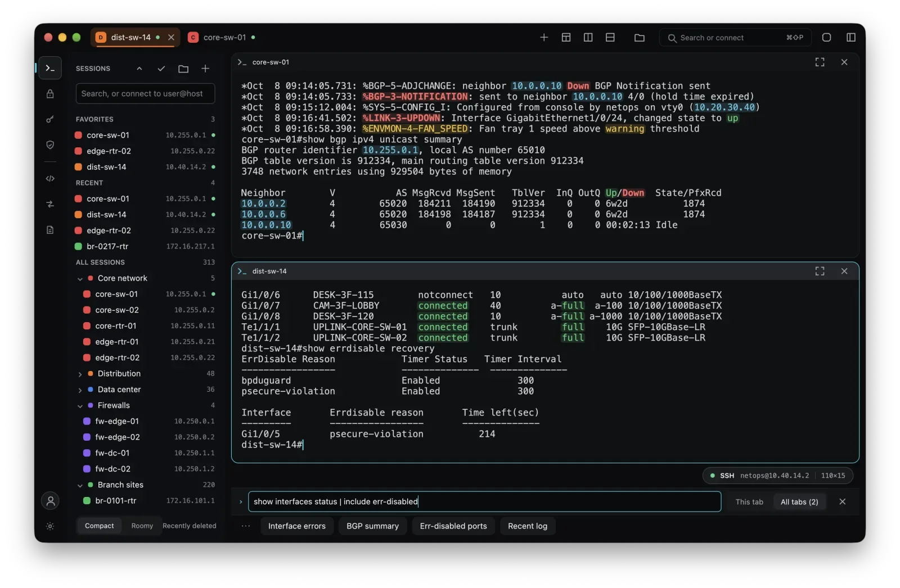Create a new session folder in the Sessions header

(x=183, y=69)
